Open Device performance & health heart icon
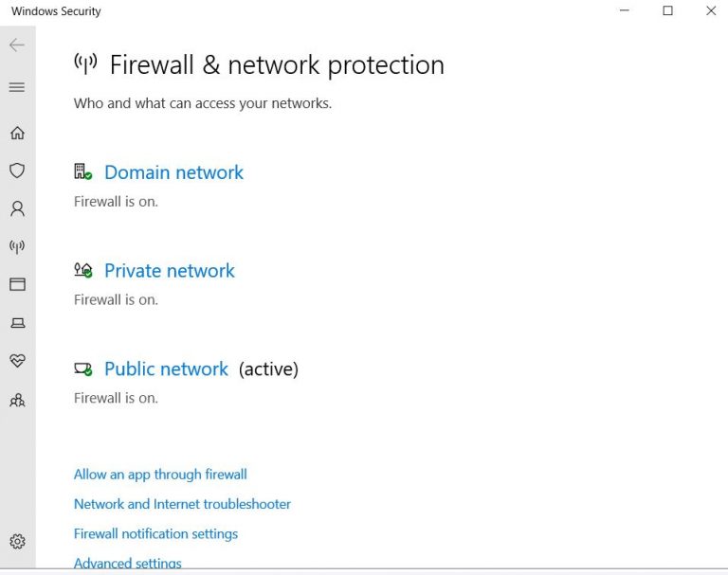This screenshot has width=728, height=575. [17, 361]
